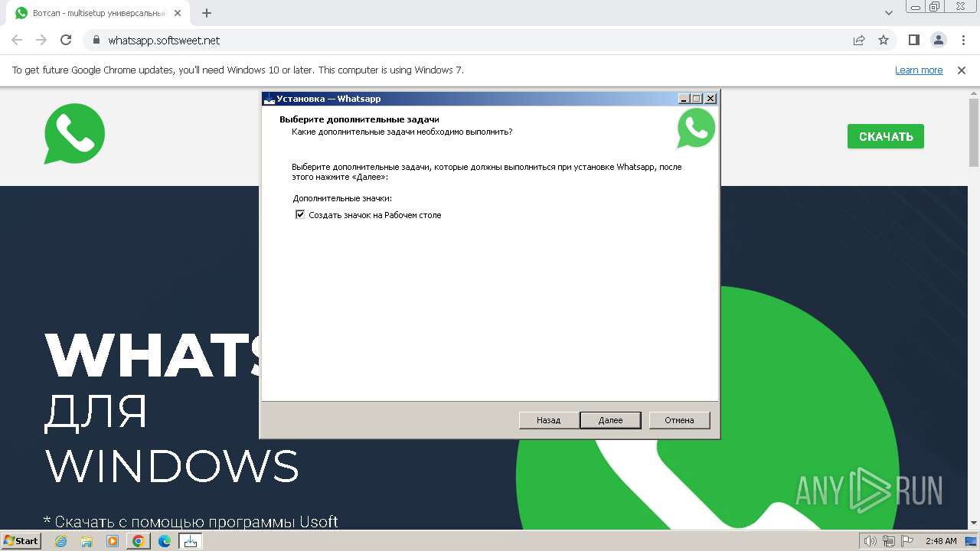Click the Назад button in installer
The height and width of the screenshot is (551, 980).
point(549,420)
